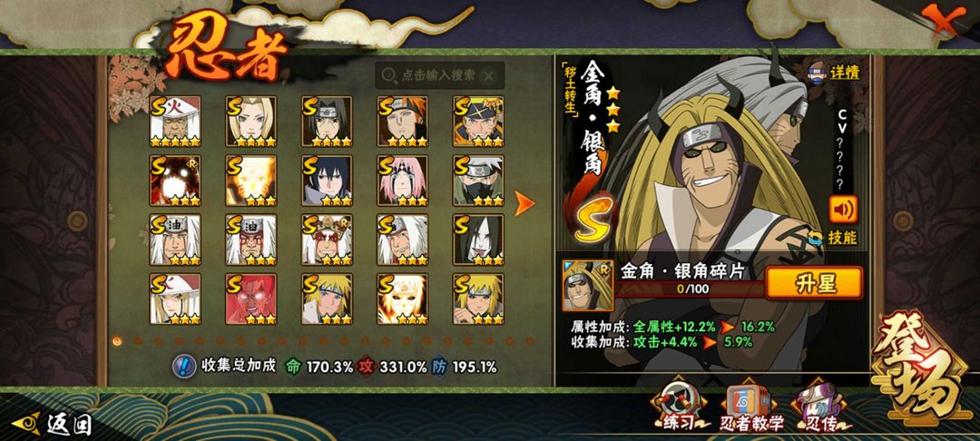Click the 点击输入搜索 search input field

click(439, 75)
